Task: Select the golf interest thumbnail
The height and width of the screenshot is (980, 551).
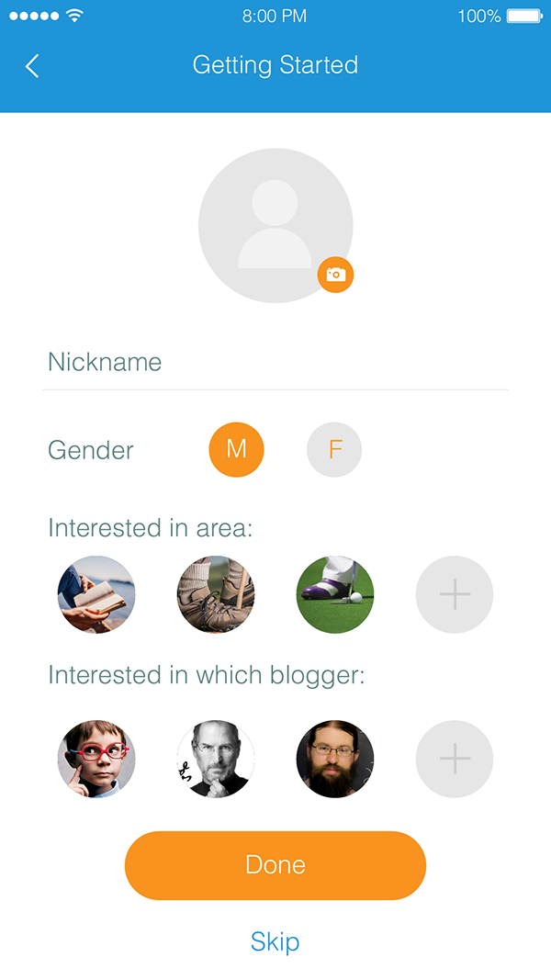Action: pos(335,594)
